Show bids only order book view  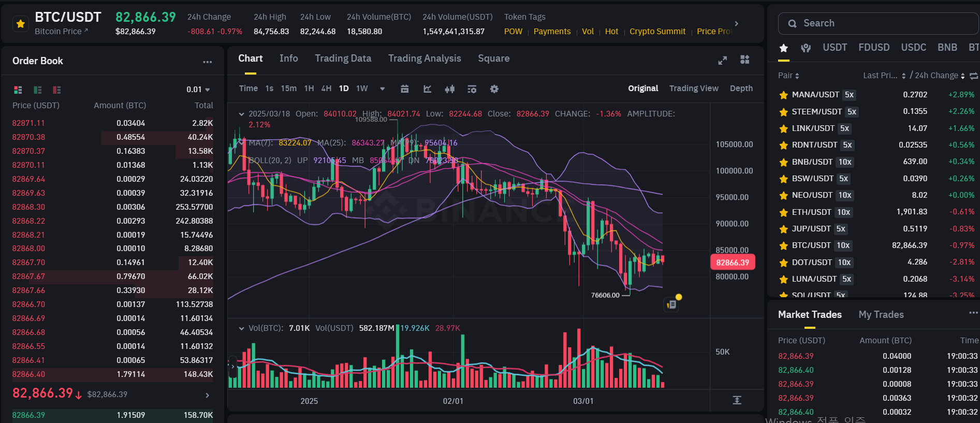click(x=38, y=90)
